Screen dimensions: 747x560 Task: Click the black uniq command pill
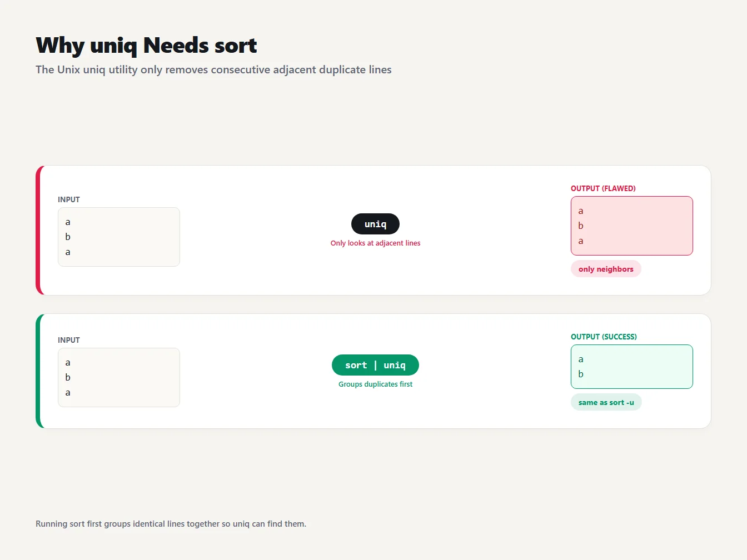tap(375, 224)
